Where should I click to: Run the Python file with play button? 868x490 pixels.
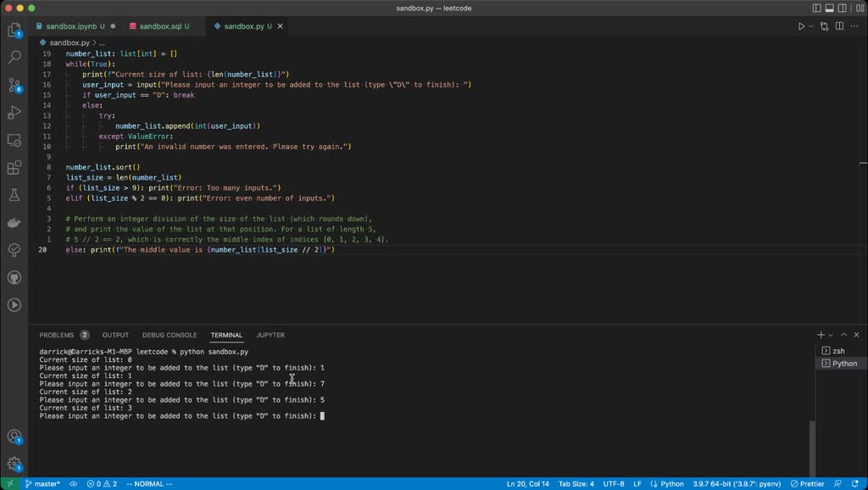click(801, 26)
